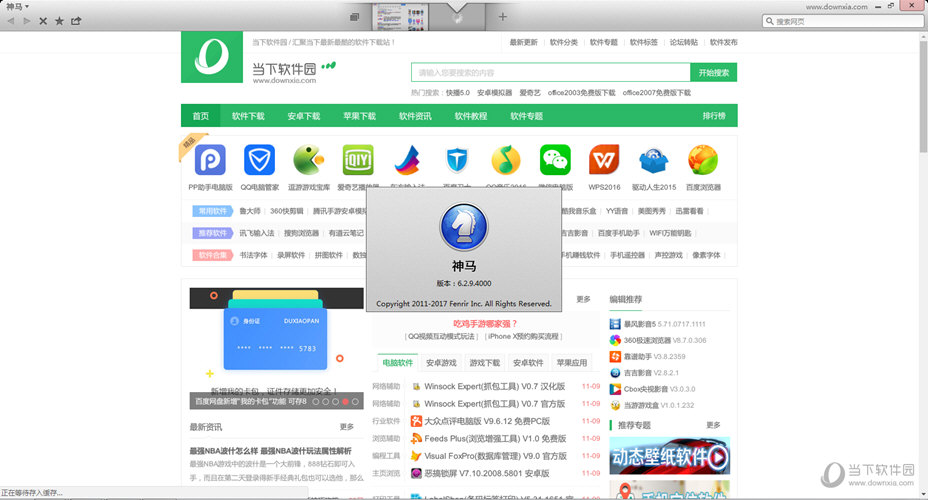Click 更多 beside 最新资讯
This screenshot has height=500, width=928.
click(347, 427)
